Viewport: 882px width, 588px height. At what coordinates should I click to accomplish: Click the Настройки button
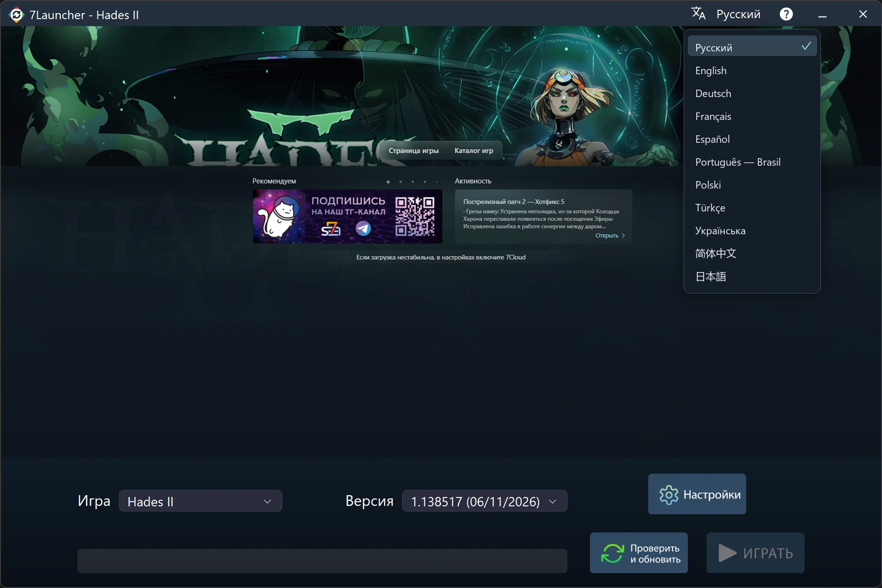coord(697,494)
